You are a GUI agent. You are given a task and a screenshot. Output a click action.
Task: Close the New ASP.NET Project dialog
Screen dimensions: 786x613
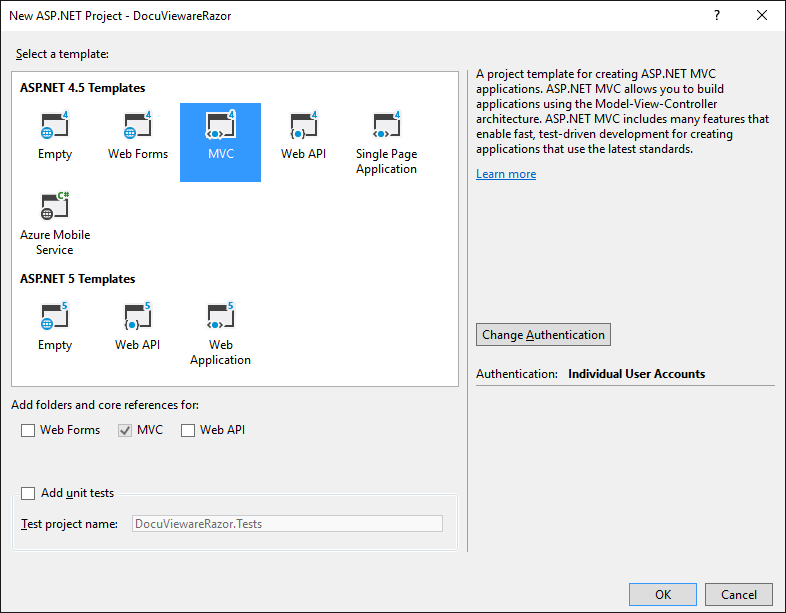(x=762, y=16)
